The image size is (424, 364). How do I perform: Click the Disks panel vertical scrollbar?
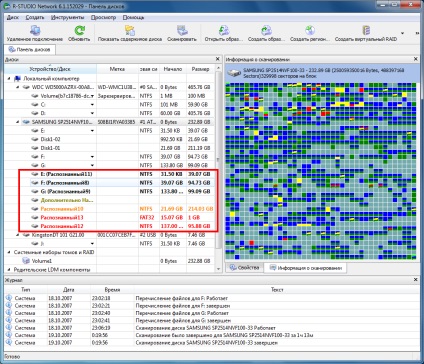click(218, 168)
